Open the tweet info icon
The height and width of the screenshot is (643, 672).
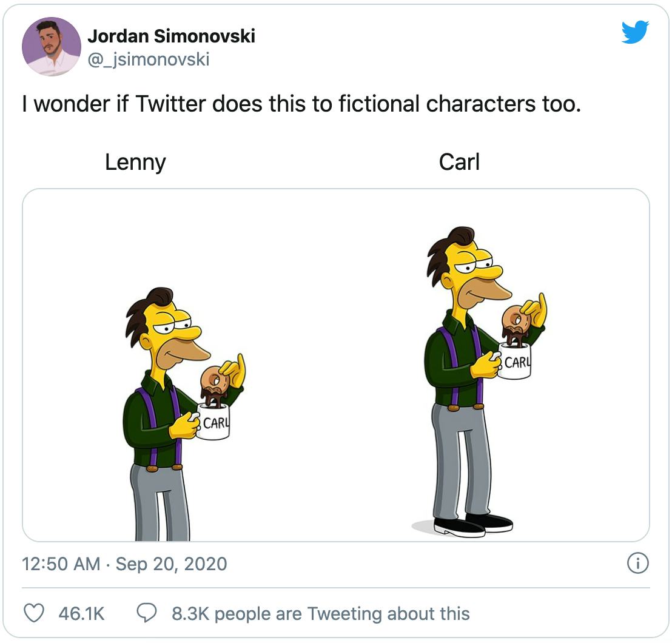[637, 564]
